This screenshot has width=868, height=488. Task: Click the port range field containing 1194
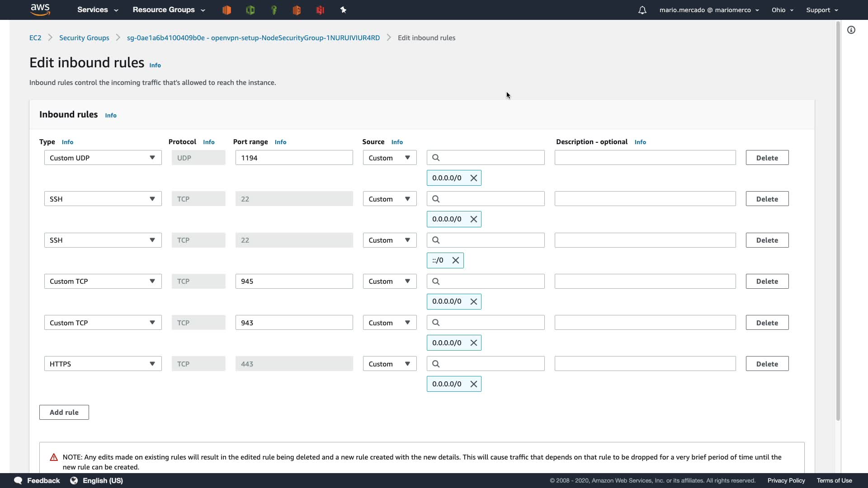(294, 158)
